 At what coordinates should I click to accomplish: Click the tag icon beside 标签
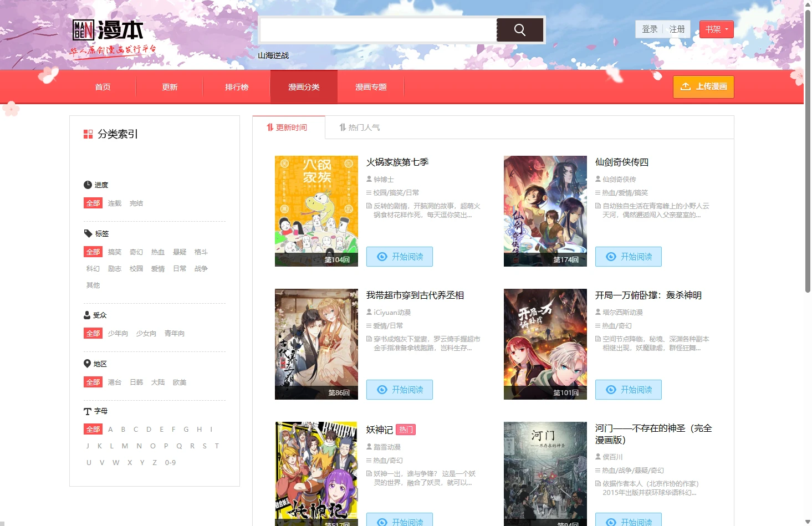click(x=89, y=233)
